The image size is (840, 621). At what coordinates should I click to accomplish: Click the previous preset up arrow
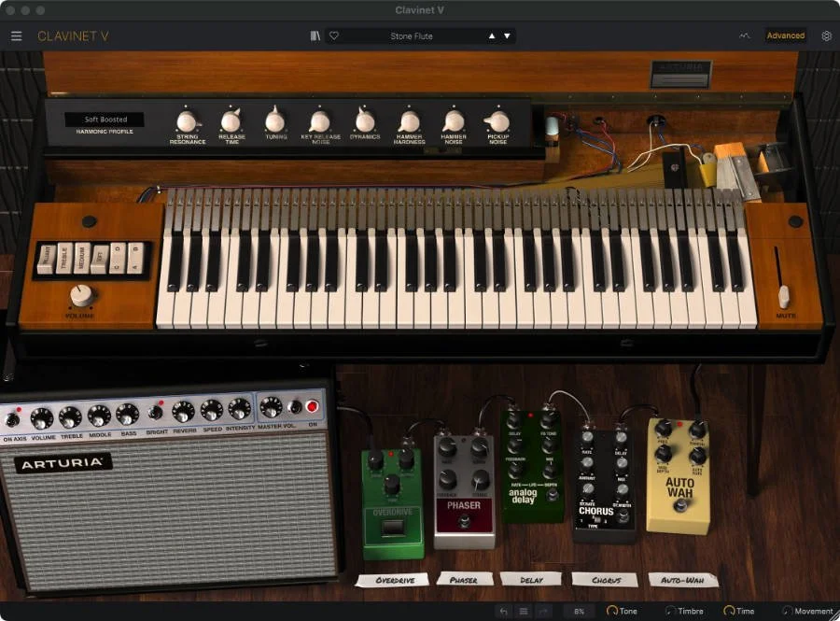[x=492, y=35]
